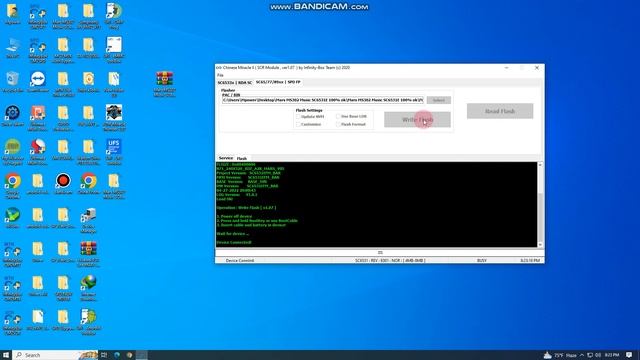Screen dimensions: 640x360
Task: Click taskbar weather widget
Action: (x=560, y=355)
